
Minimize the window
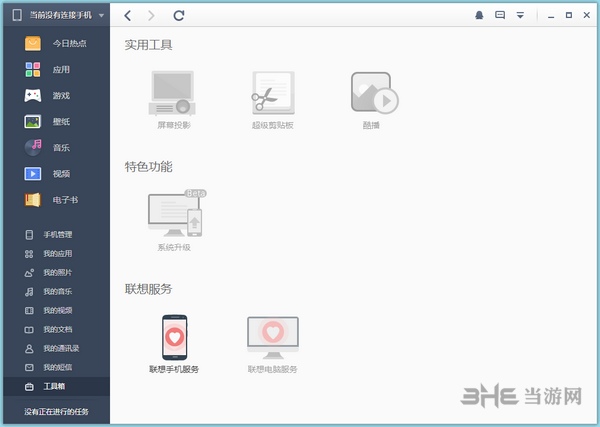pyautogui.click(x=551, y=16)
